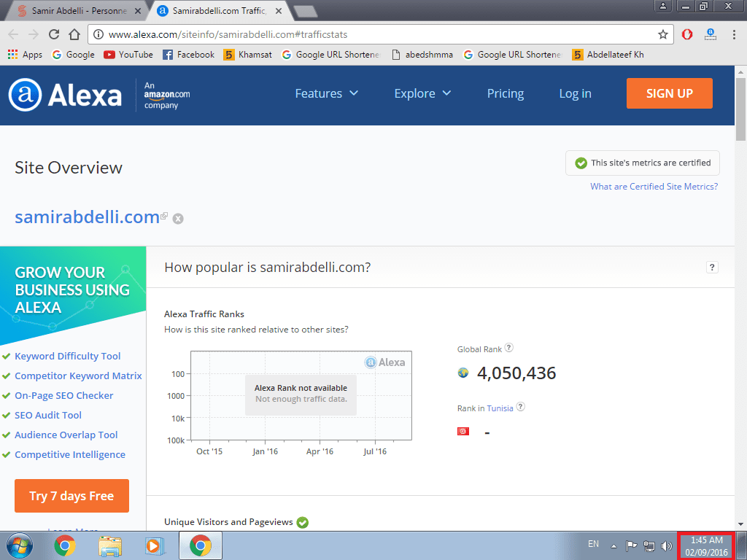Click the Tunisia flag icon

point(463,432)
